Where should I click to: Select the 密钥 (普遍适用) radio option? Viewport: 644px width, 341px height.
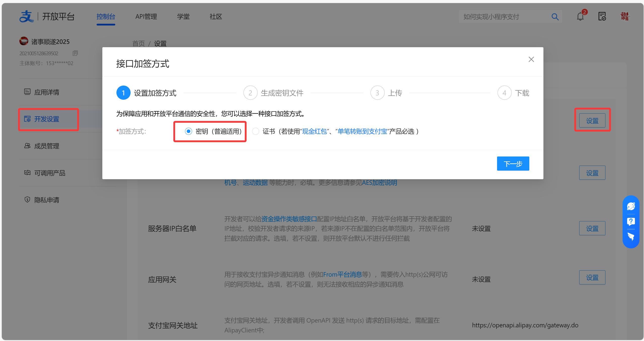point(189,131)
